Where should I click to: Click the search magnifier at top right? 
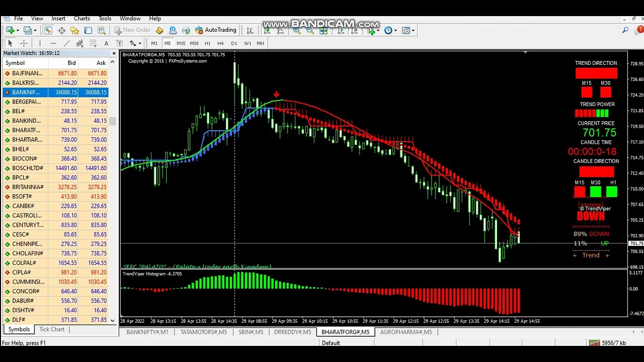pyautogui.click(x=625, y=30)
